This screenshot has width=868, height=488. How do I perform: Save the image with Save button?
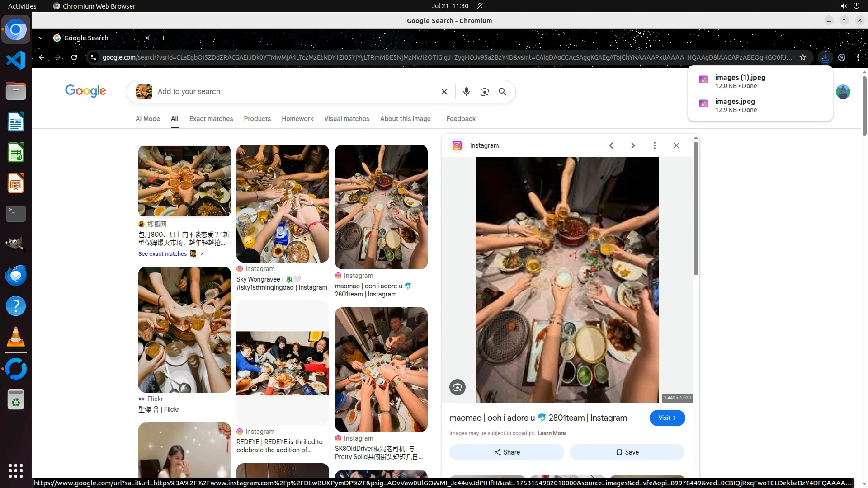(x=627, y=452)
